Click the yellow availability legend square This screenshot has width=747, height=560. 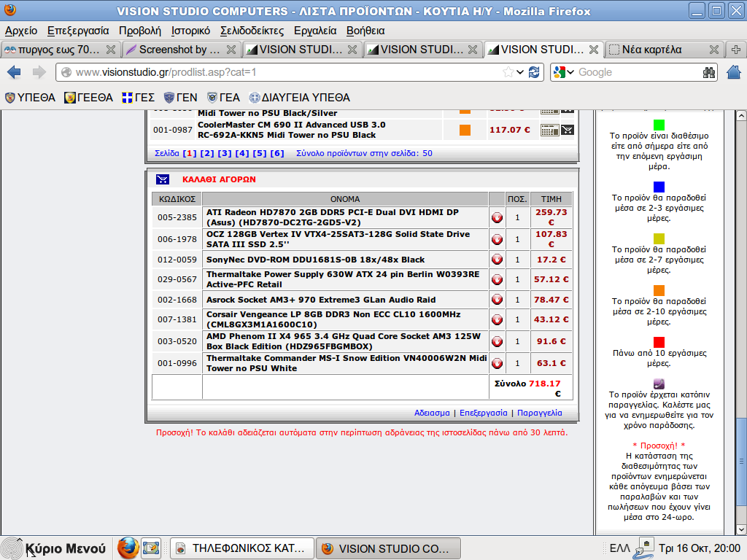click(x=659, y=238)
